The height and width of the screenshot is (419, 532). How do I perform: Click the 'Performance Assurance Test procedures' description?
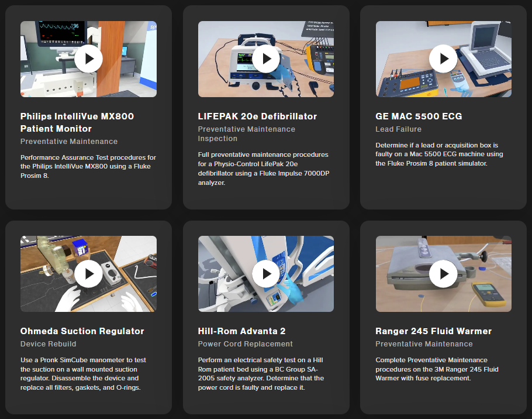click(x=88, y=166)
